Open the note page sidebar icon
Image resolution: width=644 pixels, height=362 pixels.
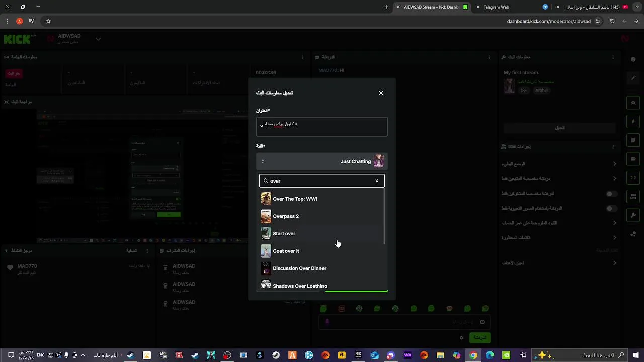click(x=633, y=140)
